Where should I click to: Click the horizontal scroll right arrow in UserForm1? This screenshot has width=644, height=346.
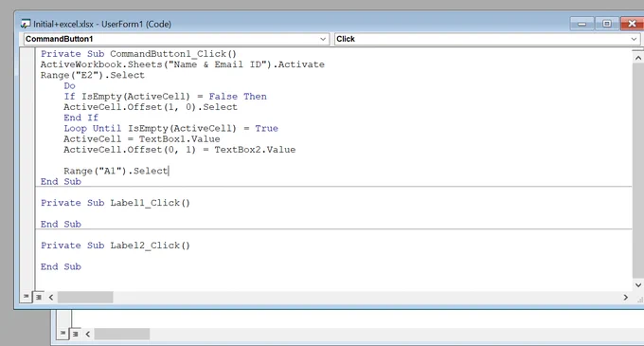(625, 297)
